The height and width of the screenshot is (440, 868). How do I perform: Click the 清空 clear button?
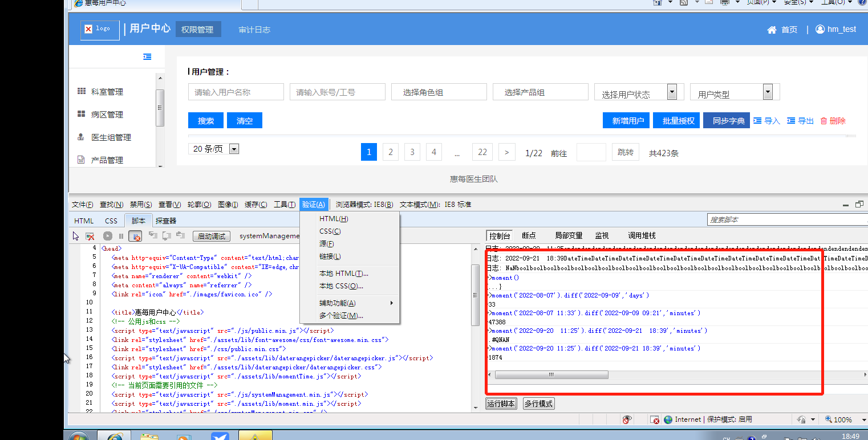click(245, 121)
